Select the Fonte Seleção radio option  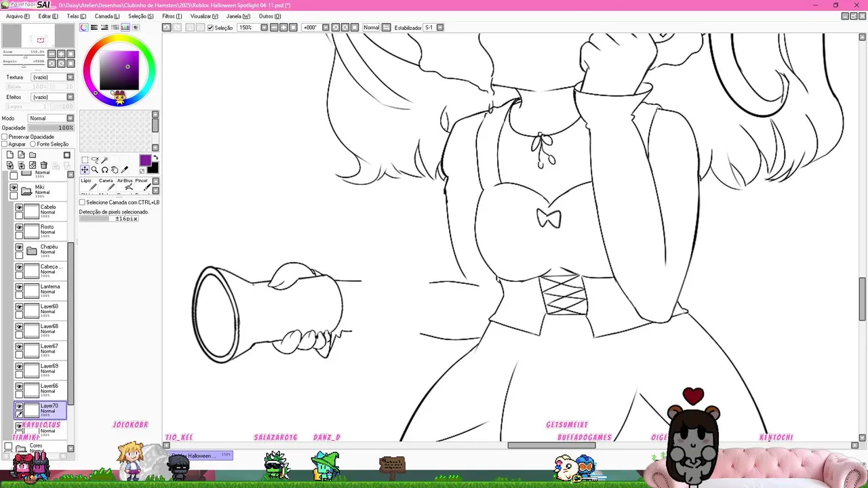tap(33, 144)
